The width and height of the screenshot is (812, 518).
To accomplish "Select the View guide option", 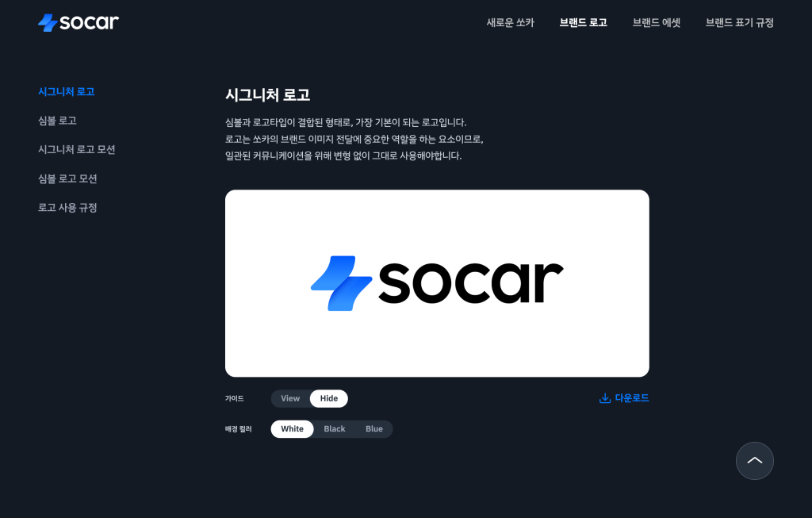I will coord(290,398).
